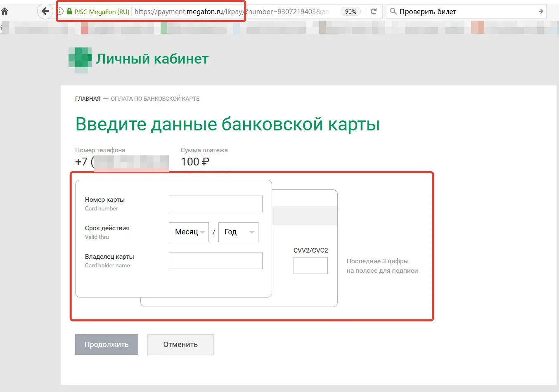Click the green padlock security icon
The height and width of the screenshot is (392, 559).
tap(69, 11)
